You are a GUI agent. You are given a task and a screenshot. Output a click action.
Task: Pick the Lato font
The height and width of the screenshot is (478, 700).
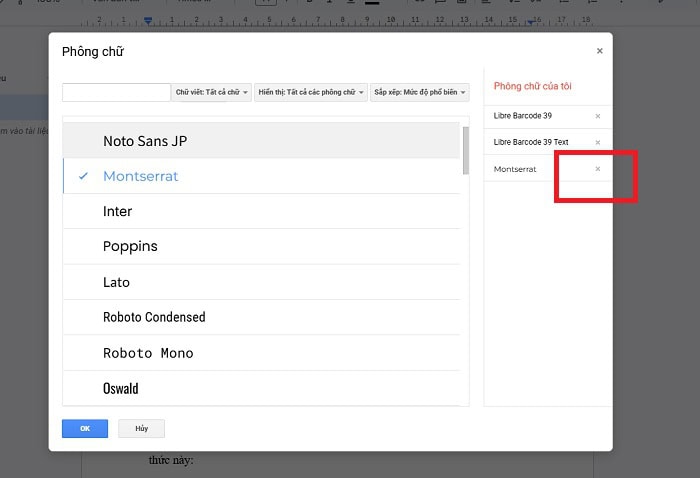[x=116, y=282]
